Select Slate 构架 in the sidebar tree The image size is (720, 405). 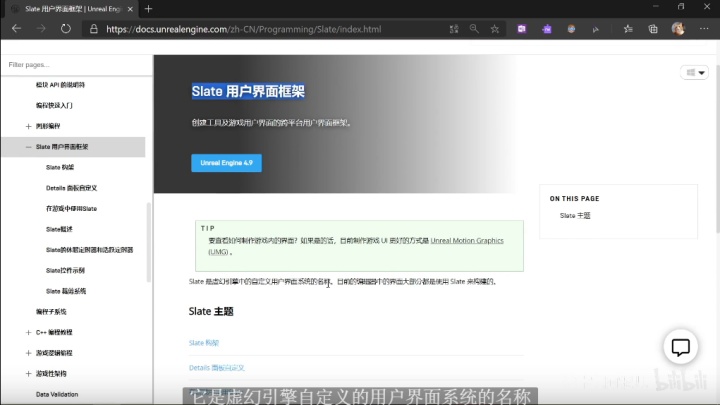click(60, 167)
